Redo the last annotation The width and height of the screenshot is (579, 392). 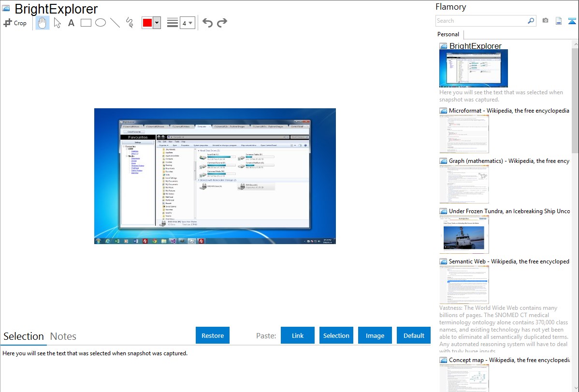(x=222, y=23)
